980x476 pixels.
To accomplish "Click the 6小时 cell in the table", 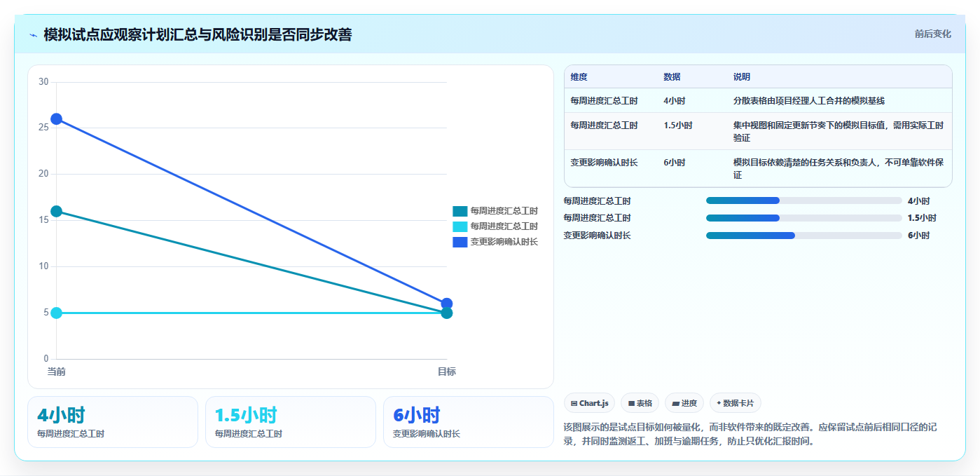I will point(675,162).
